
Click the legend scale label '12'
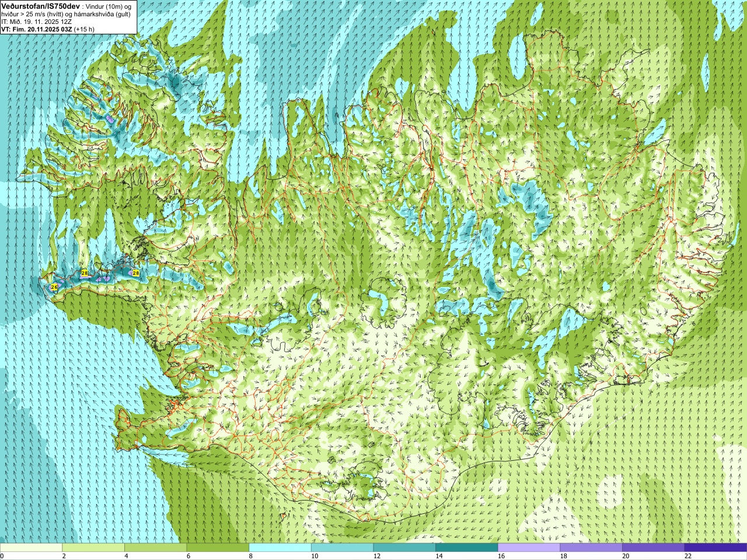point(376,556)
